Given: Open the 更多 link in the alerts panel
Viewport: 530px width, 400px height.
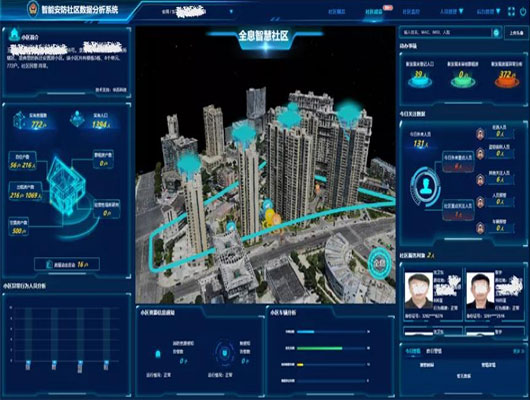Looking at the screenshot, I should pyautogui.click(x=519, y=351).
